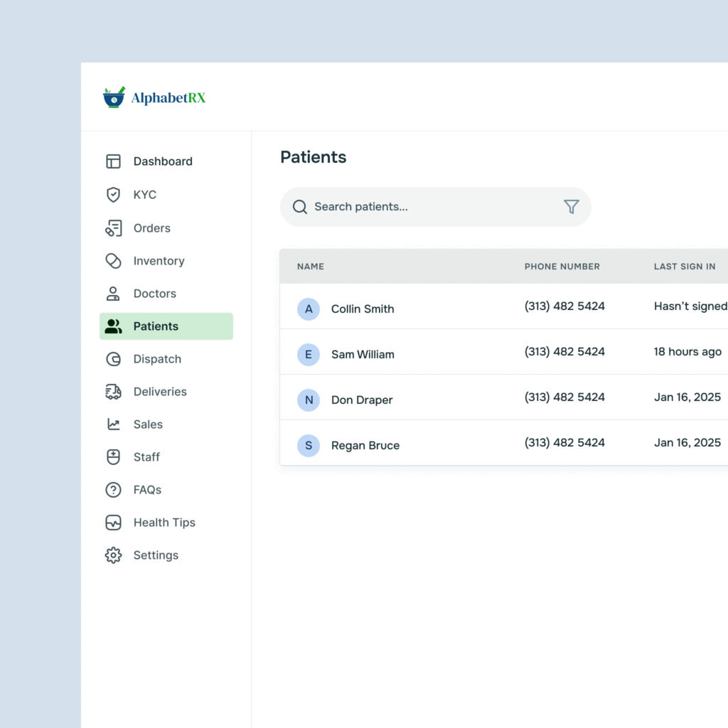The height and width of the screenshot is (728, 728).
Task: Click the AlphabetRX mortar logo
Action: click(114, 97)
